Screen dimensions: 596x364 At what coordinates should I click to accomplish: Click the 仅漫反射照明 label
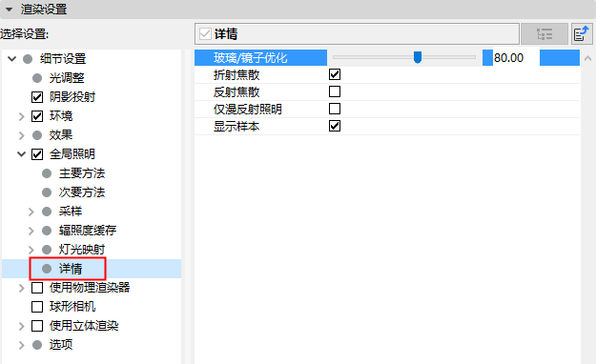[x=247, y=109]
